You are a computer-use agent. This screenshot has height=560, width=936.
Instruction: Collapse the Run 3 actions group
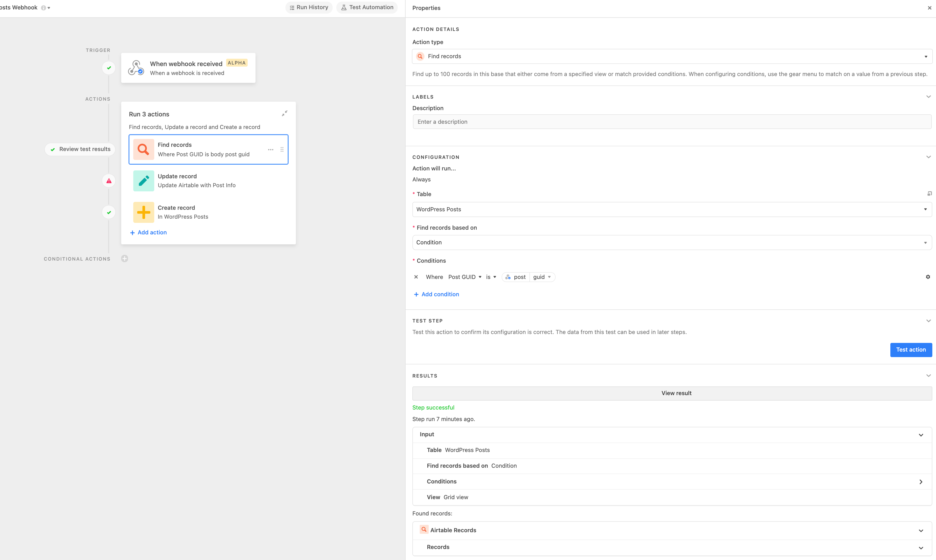click(285, 113)
